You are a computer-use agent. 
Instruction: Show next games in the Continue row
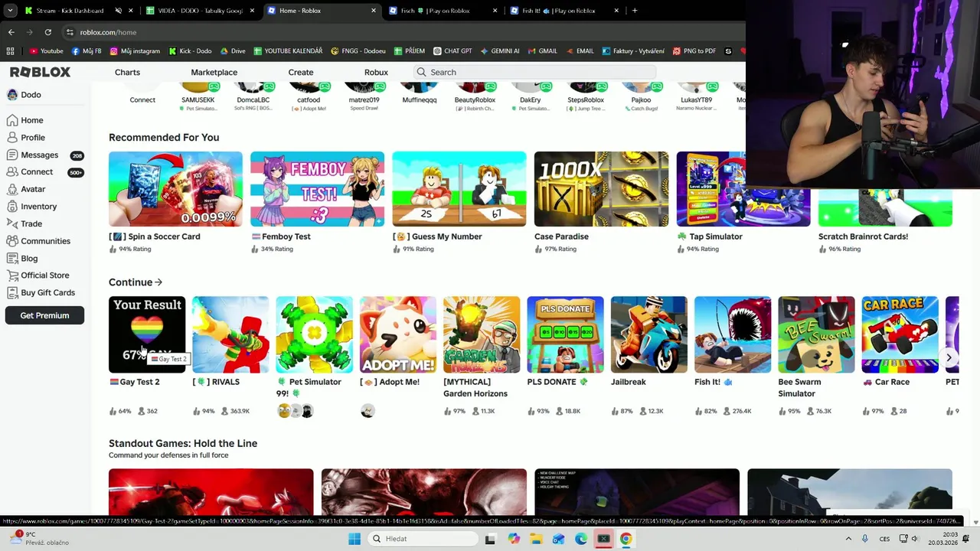[x=949, y=357]
